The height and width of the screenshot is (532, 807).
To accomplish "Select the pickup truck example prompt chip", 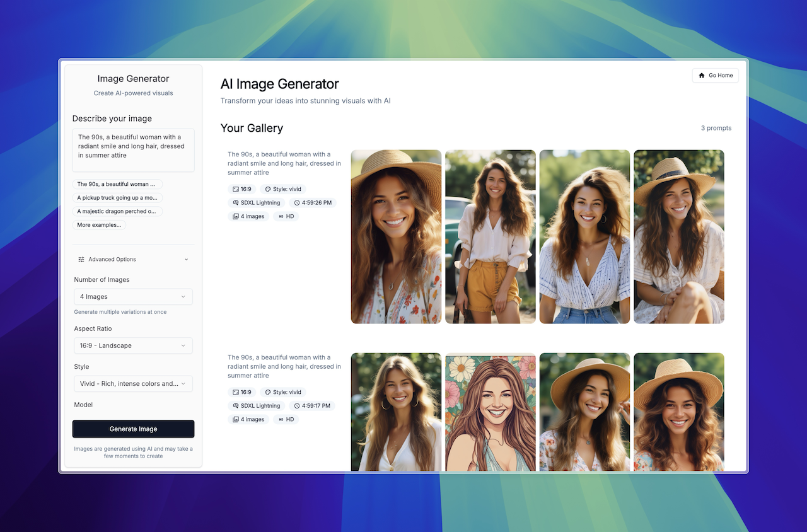I will (117, 198).
